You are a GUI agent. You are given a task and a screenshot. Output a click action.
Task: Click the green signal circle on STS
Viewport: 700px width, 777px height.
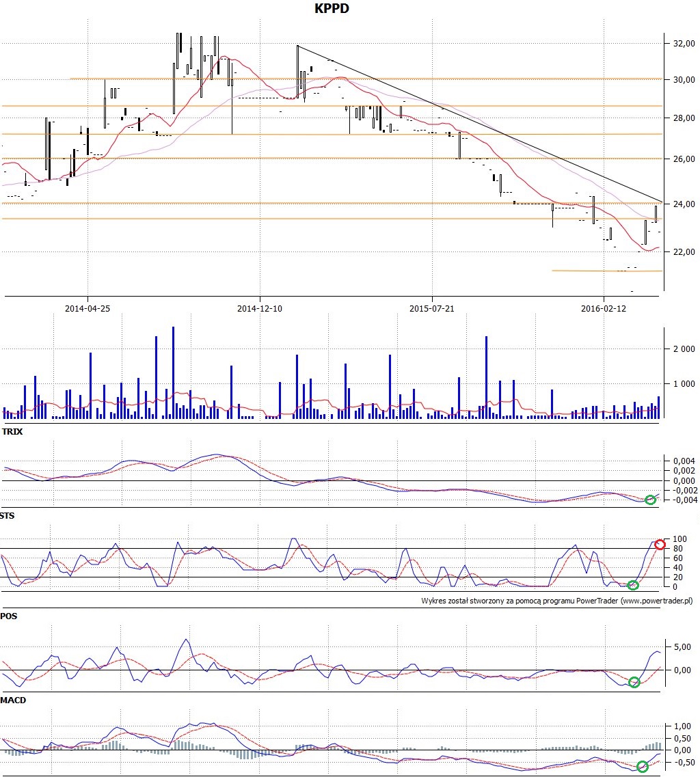click(x=632, y=585)
